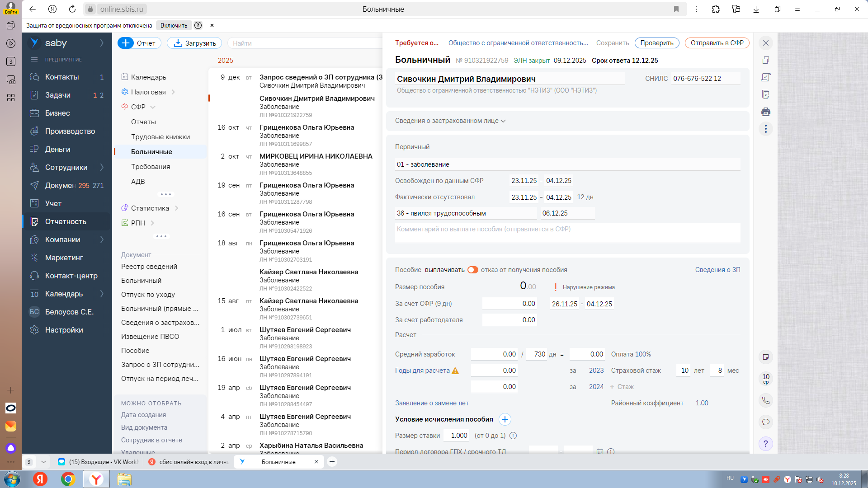The image size is (868, 488).
Task: Toggle the Пособие выплачивать switch
Action: click(x=472, y=270)
